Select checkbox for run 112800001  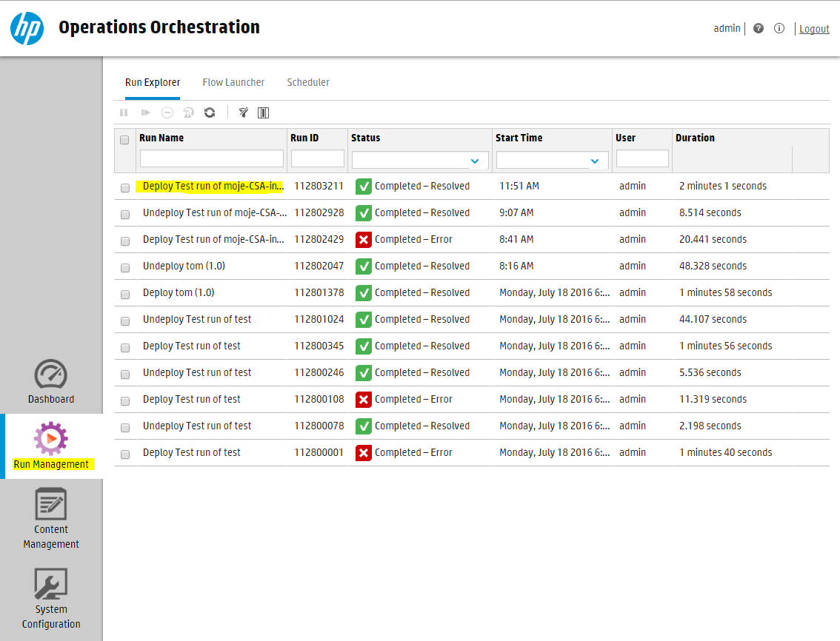[125, 454]
